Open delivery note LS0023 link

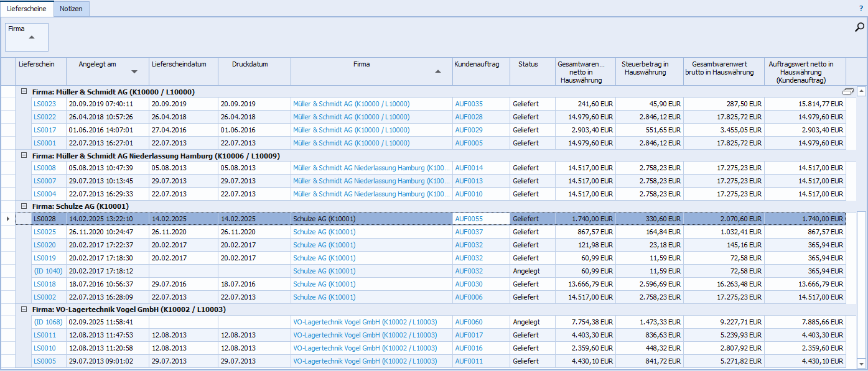(45, 104)
